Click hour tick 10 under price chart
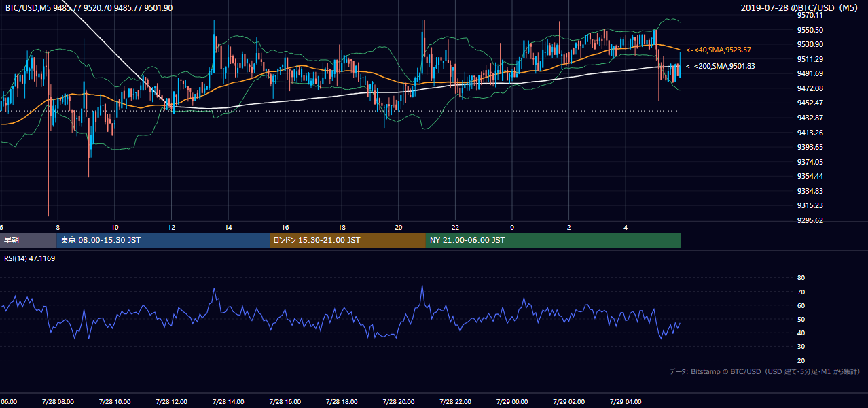The height and width of the screenshot is (408, 868). coord(115,228)
